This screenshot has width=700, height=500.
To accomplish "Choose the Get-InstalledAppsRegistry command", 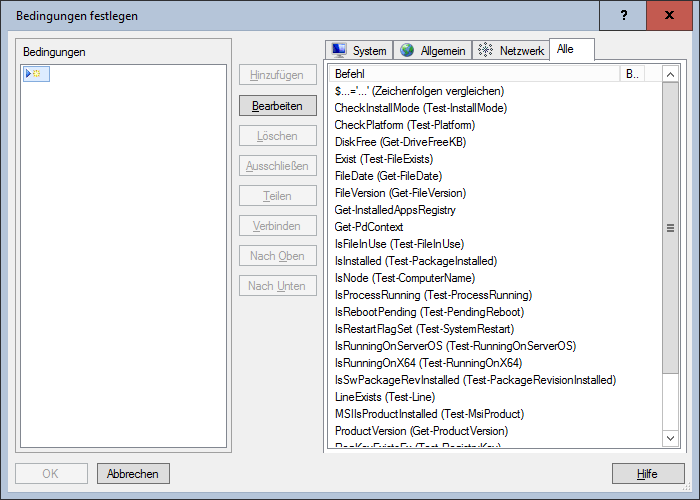I will point(395,210).
